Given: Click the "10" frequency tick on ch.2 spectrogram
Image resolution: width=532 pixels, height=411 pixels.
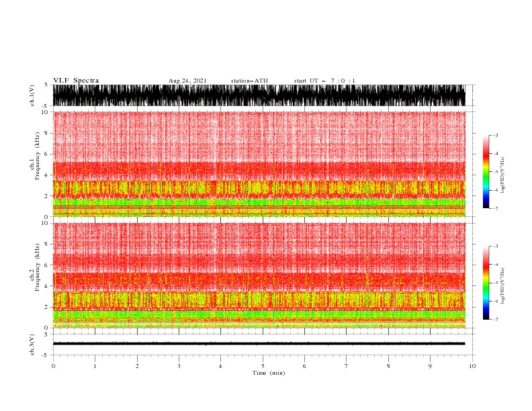Looking at the screenshot, I should (45, 223).
